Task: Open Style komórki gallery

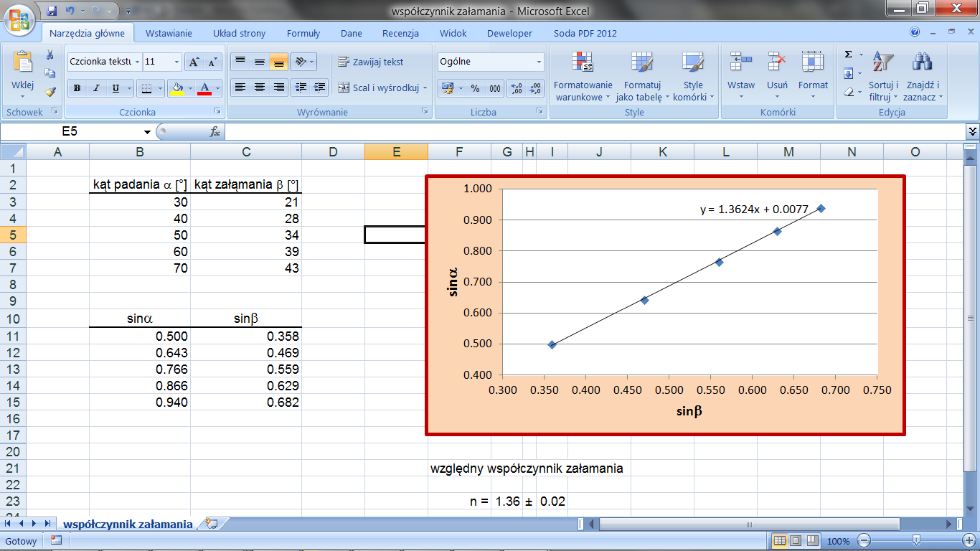Action: pyautogui.click(x=693, y=76)
